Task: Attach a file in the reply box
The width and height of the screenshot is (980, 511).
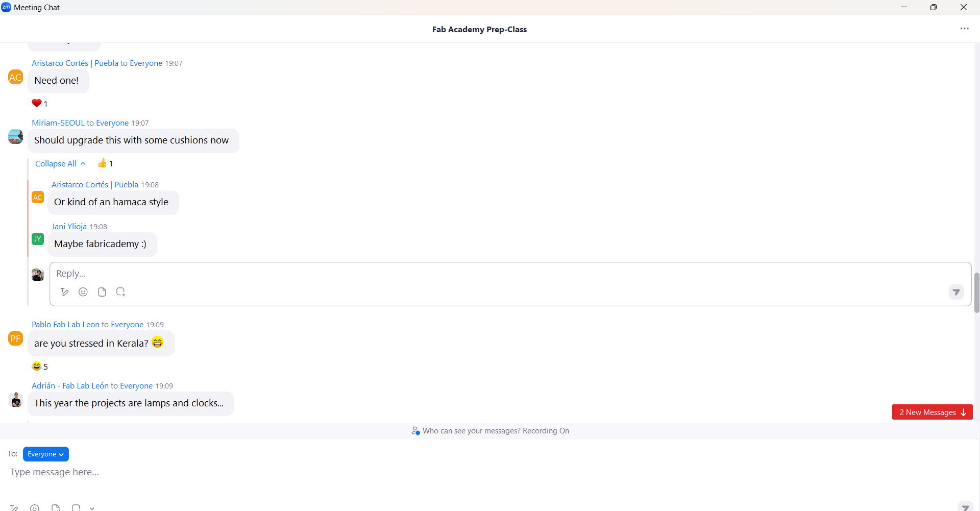Action: click(x=102, y=292)
